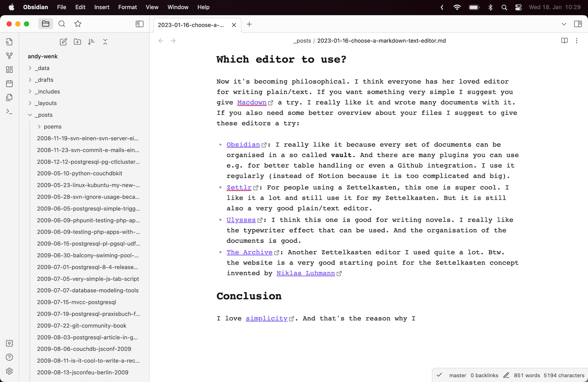Toggle the right sidebar panel

point(578,24)
